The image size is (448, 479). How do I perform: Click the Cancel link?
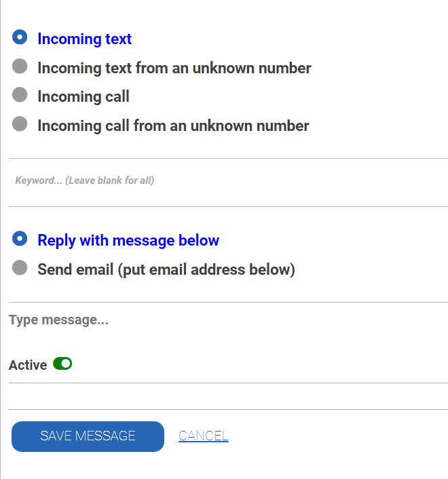click(203, 436)
